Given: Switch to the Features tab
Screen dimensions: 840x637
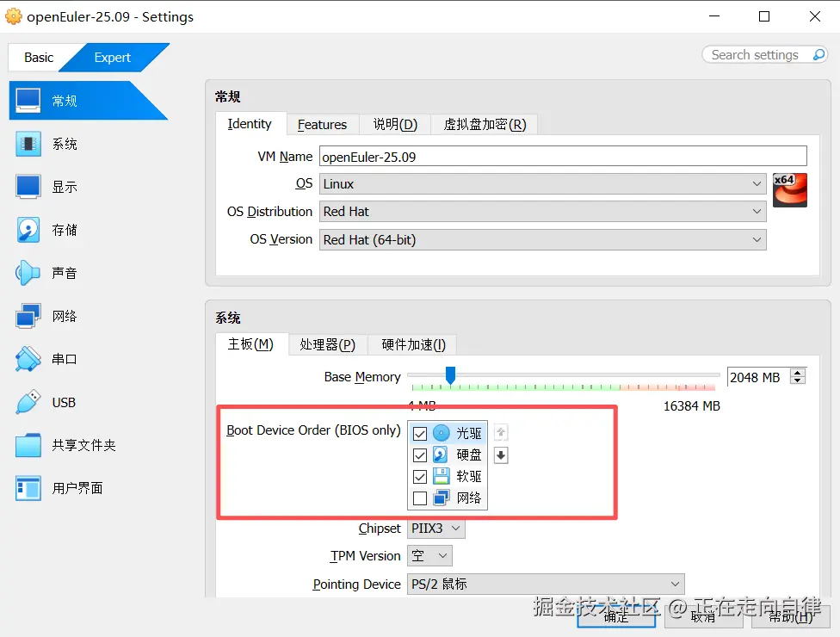Looking at the screenshot, I should (323, 124).
